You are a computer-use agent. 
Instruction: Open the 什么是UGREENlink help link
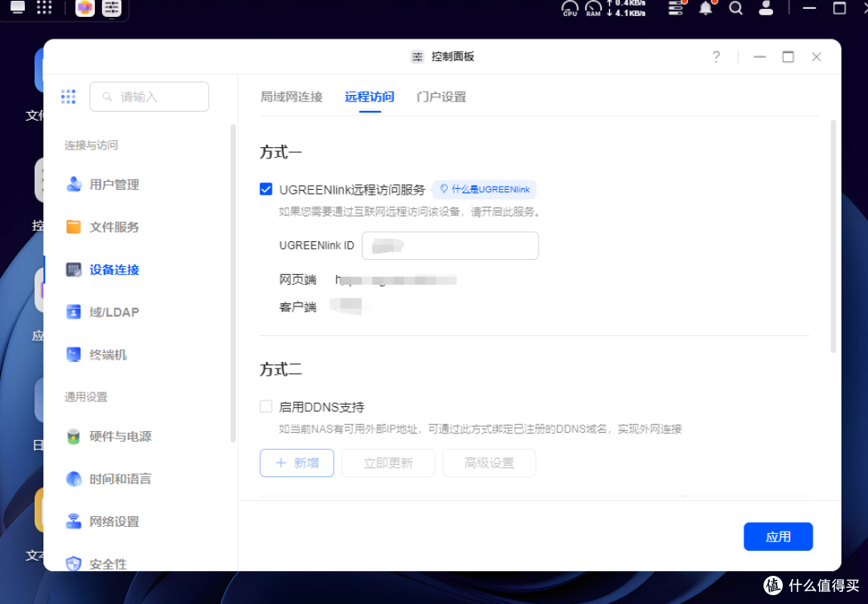[485, 190]
